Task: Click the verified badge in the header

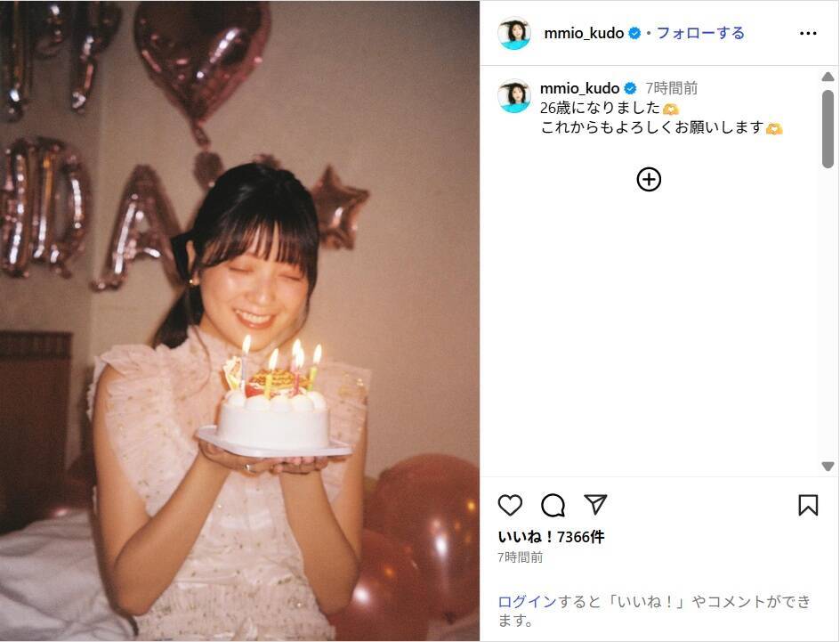Action: 634,33
